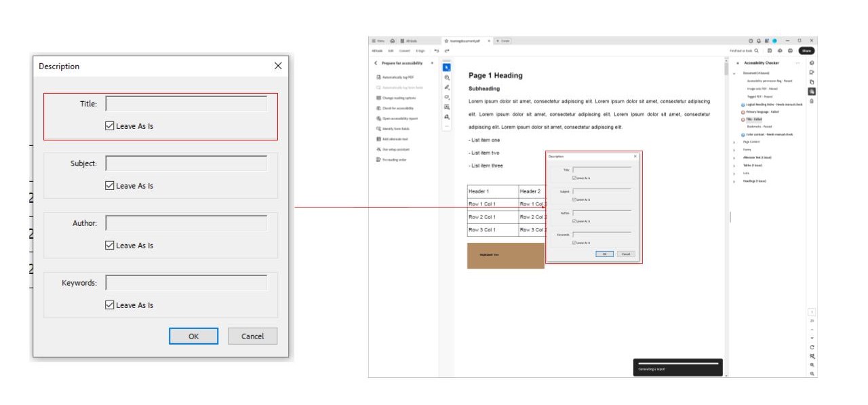Screen dimensions: 868x405
Task: Activate the selection tool in the toolbar
Action: 446,67
